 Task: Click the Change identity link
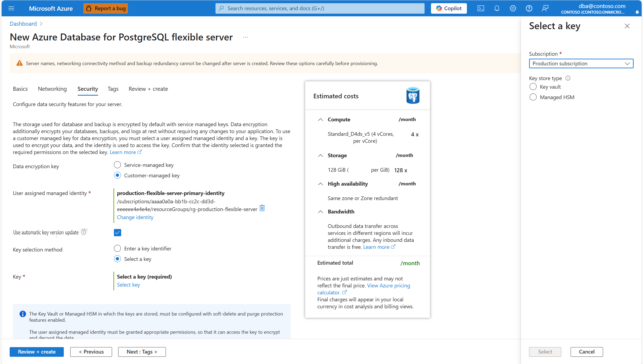[x=135, y=217]
